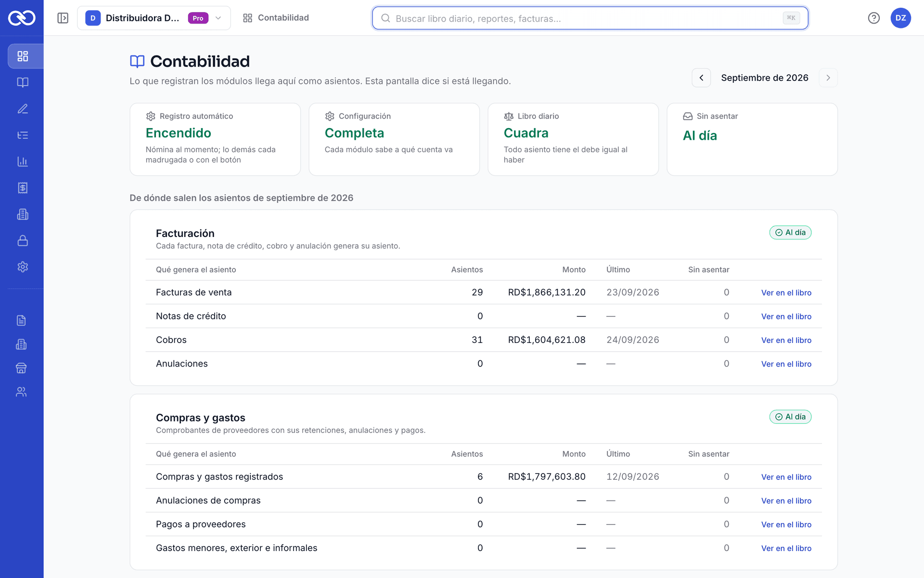Click the magnifier icon in the search box

[x=385, y=18]
